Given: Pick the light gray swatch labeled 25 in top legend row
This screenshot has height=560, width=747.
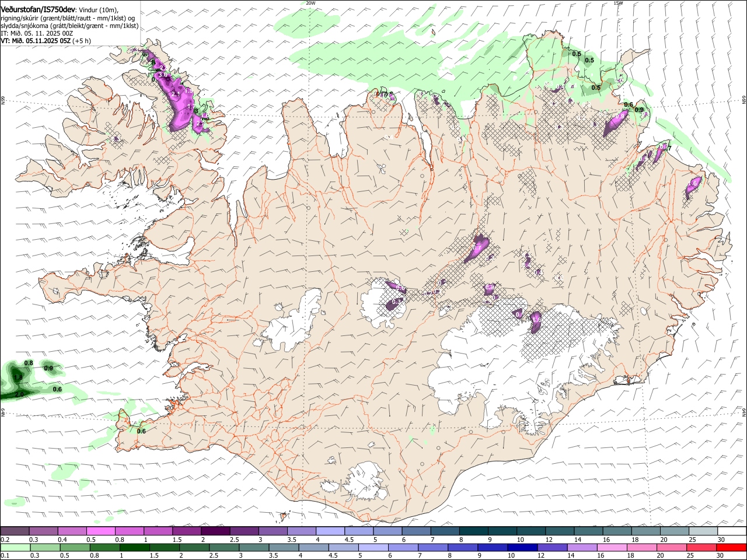Looking at the screenshot, I should click(x=703, y=531).
